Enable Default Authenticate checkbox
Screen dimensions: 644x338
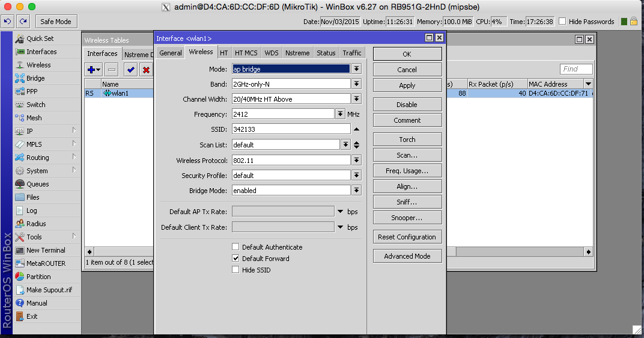coord(235,247)
